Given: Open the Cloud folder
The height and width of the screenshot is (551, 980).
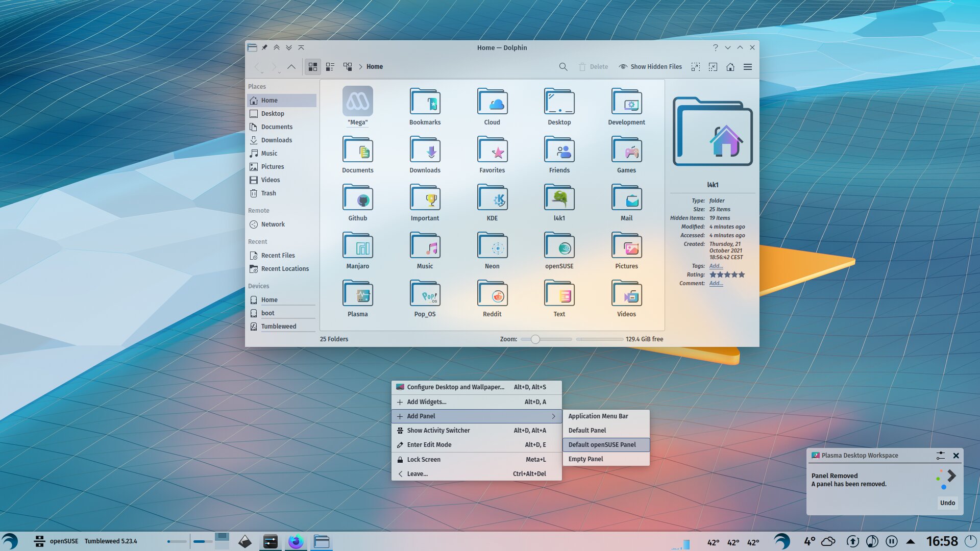Looking at the screenshot, I should tap(492, 107).
